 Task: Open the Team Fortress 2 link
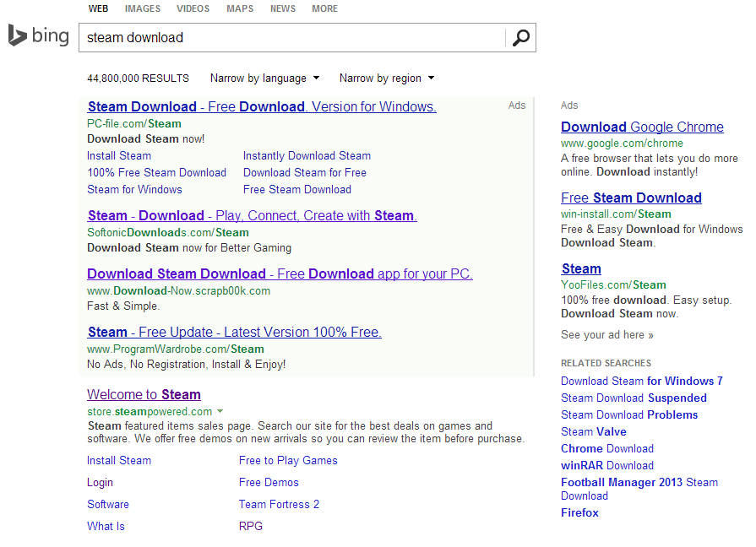(279, 505)
